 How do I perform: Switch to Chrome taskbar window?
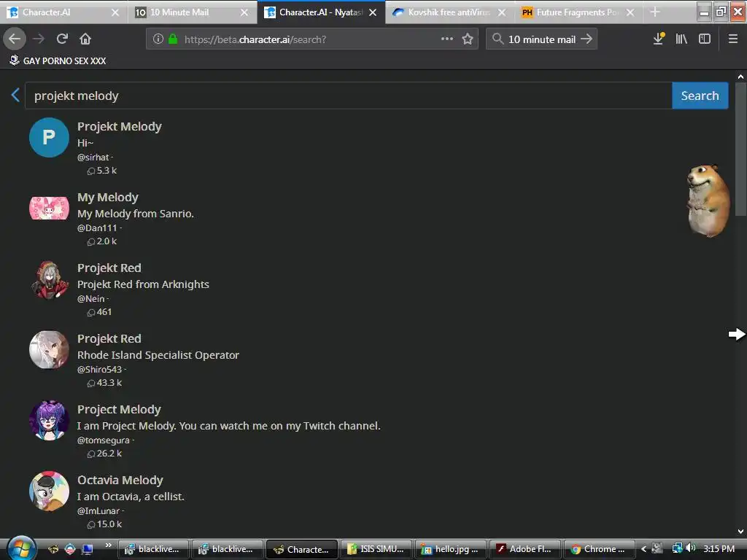click(x=599, y=549)
